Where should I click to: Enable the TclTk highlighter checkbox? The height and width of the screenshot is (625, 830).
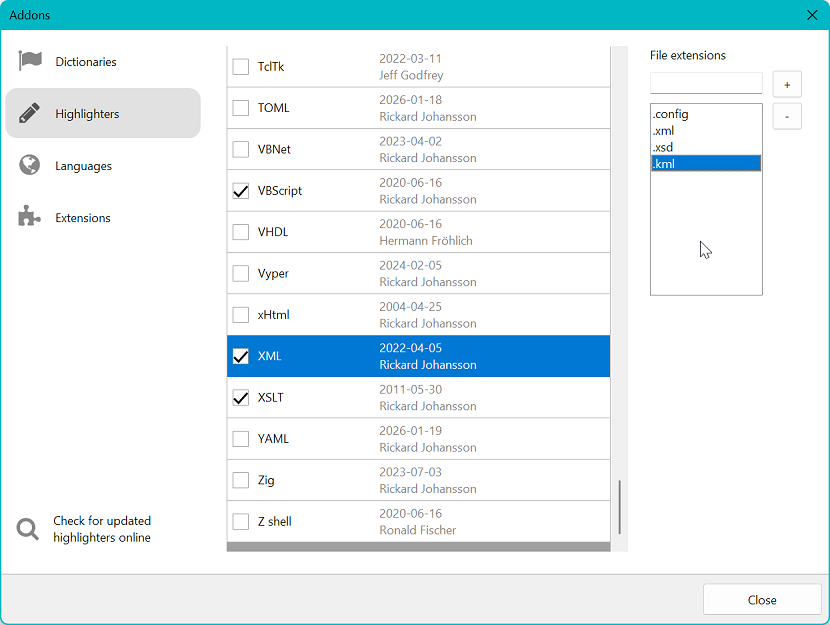[241, 67]
